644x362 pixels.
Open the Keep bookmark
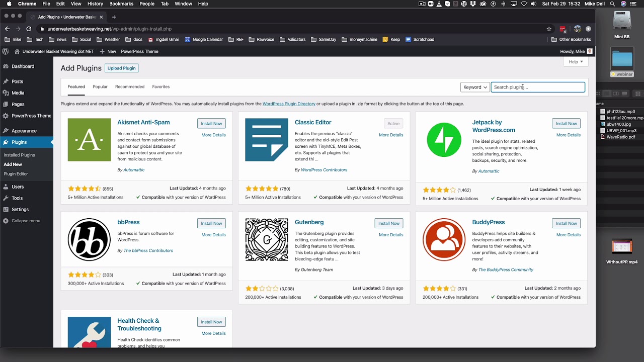point(391,39)
